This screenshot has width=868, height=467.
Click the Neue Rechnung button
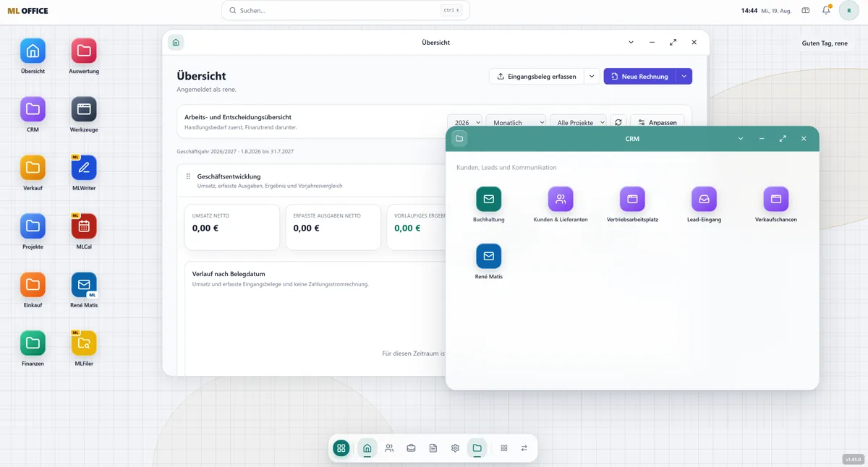tap(639, 76)
